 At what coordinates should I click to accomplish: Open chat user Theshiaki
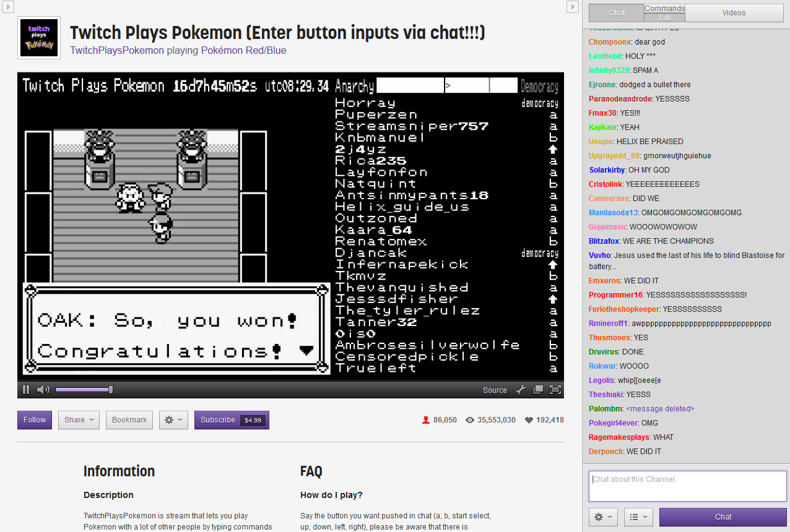pos(607,395)
